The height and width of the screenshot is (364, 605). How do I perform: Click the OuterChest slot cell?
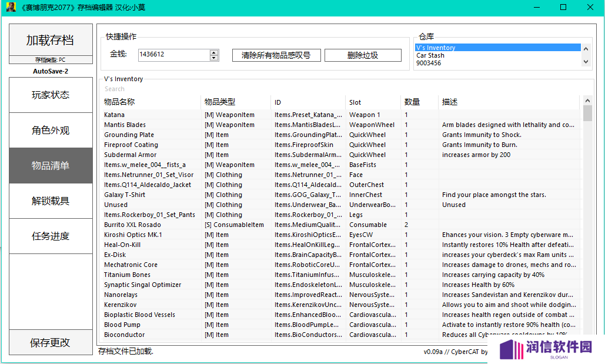(366, 185)
